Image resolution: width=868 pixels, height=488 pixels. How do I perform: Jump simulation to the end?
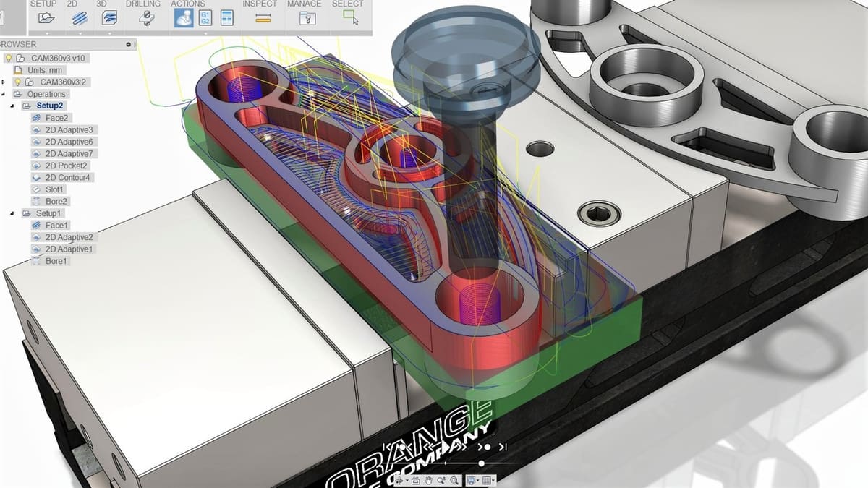(x=503, y=447)
